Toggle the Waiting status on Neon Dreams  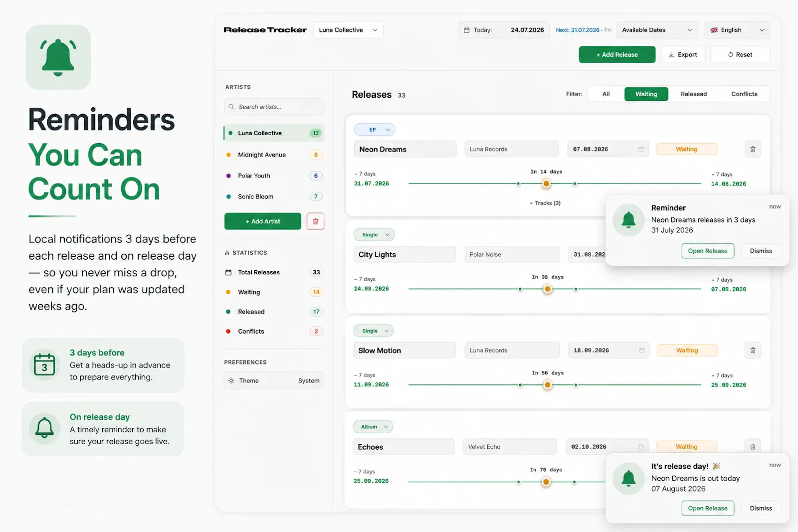(687, 149)
